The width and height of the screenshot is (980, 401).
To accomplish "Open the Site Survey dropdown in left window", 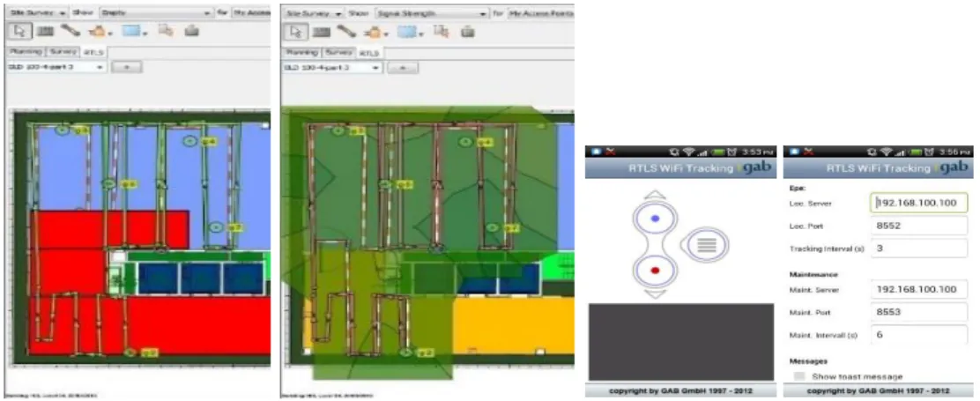I will [38, 11].
